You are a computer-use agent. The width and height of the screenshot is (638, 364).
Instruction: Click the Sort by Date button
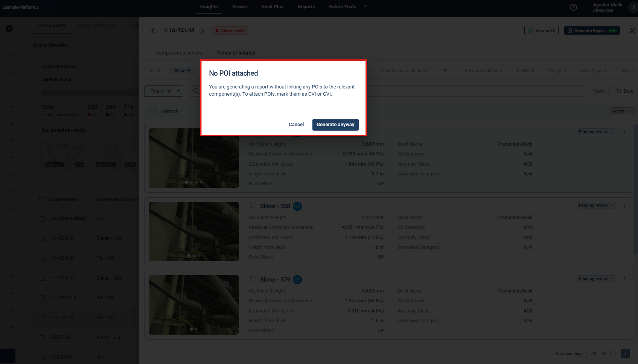click(x=624, y=91)
